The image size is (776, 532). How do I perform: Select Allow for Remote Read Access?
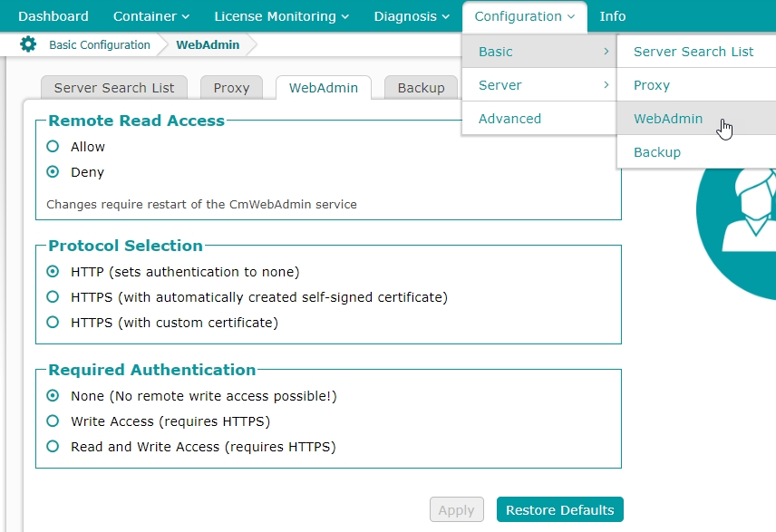tap(53, 147)
